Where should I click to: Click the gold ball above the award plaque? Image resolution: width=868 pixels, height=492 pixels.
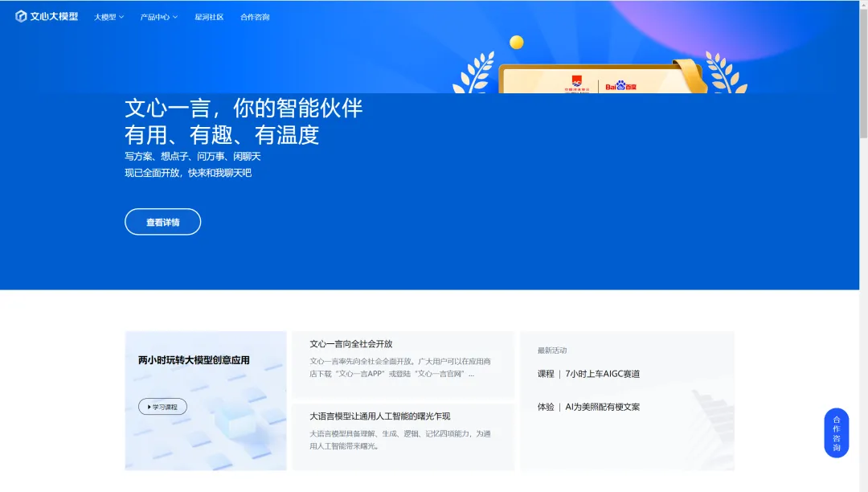[x=517, y=43]
